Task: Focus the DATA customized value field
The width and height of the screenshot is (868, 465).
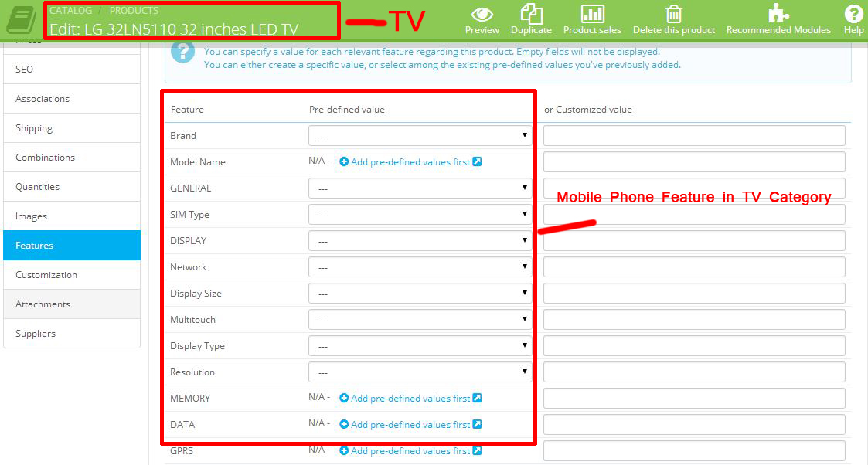Action: [x=694, y=425]
